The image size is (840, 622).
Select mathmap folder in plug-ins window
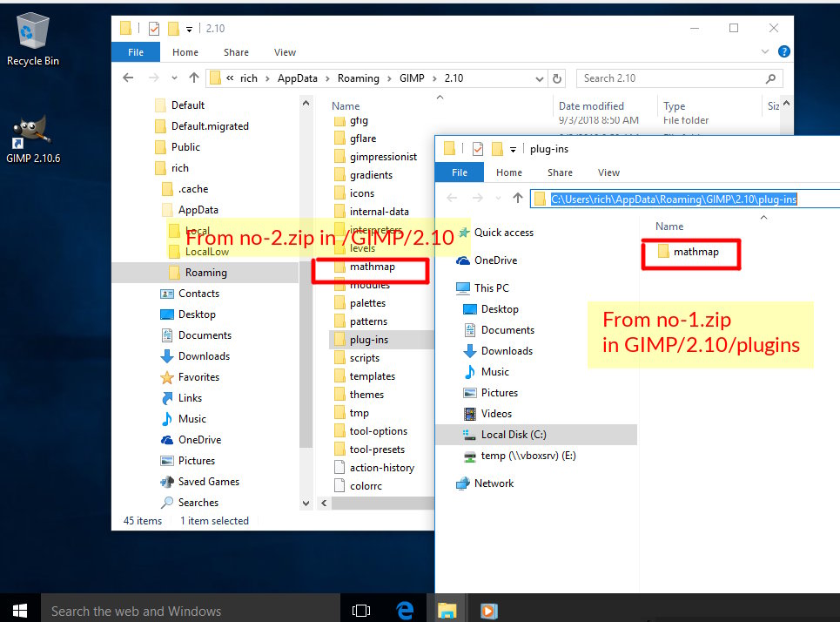(696, 252)
